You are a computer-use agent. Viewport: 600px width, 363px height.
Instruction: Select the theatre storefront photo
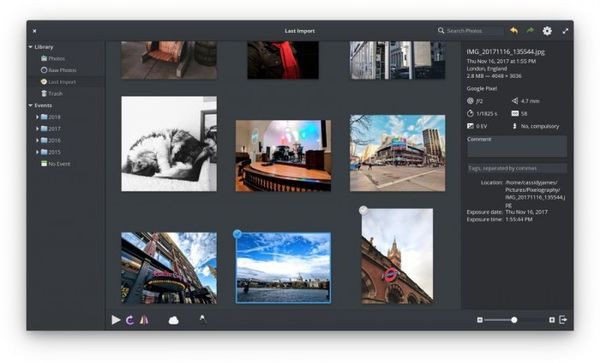click(x=169, y=268)
